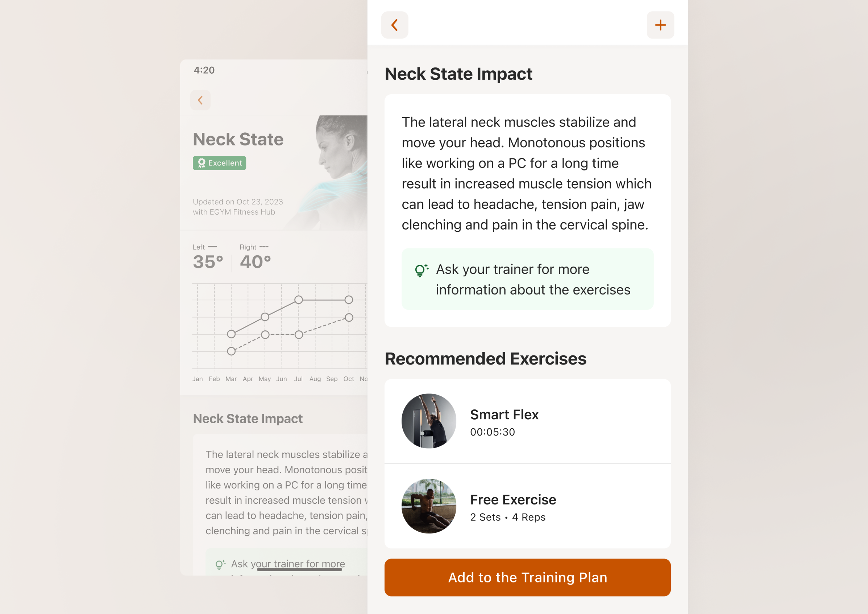Tap the award icon in the Excellent badge

(x=202, y=163)
